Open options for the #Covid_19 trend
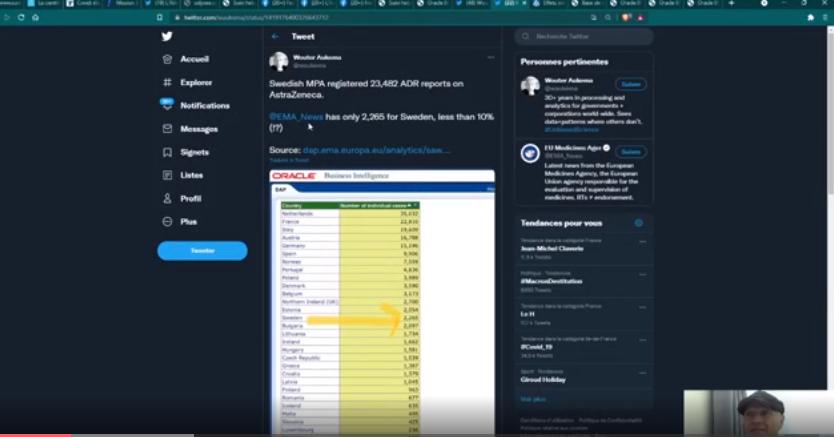This screenshot has width=834, height=437. point(643,340)
